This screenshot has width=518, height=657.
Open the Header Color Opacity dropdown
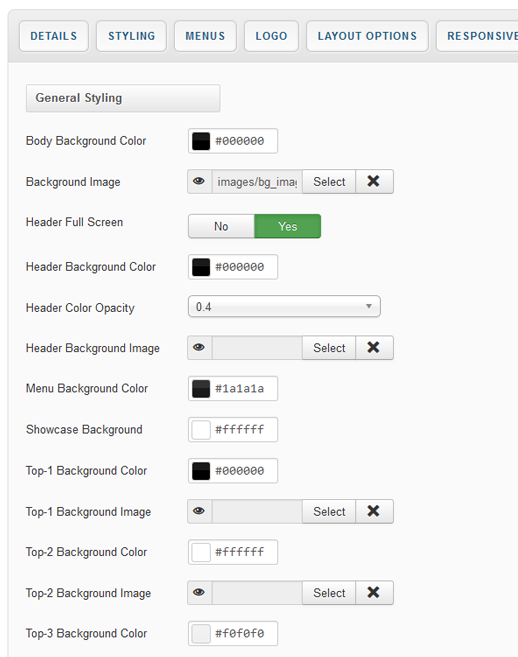coord(284,307)
